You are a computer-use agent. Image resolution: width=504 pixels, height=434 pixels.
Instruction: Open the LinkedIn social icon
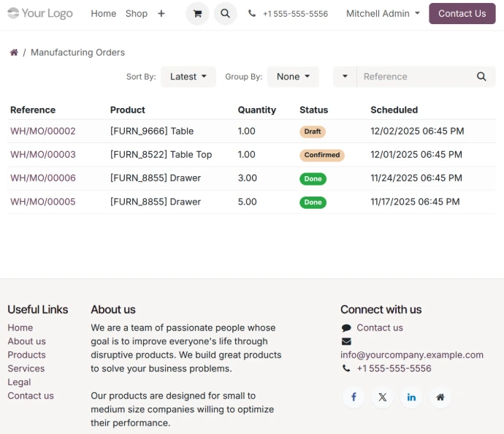coord(411,397)
